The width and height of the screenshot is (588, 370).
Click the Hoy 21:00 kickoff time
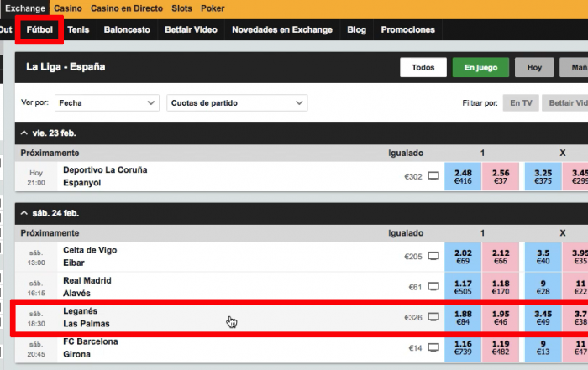coord(36,178)
